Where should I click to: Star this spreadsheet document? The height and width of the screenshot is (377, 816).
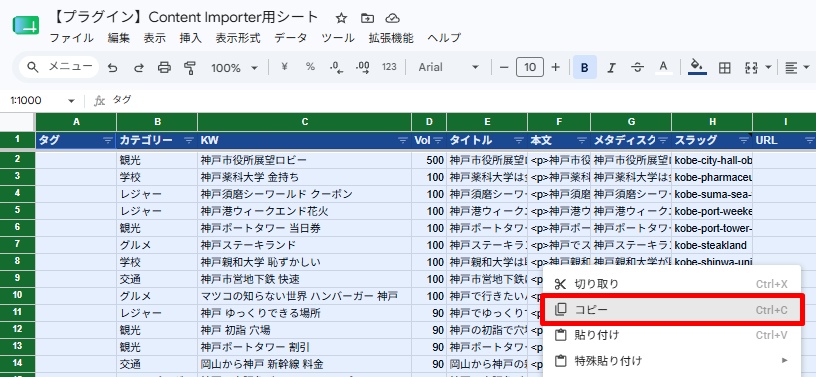tap(341, 18)
